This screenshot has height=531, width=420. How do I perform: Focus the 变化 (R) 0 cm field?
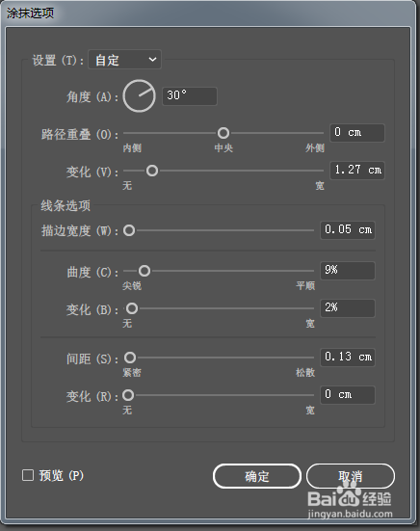pyautogui.click(x=348, y=395)
